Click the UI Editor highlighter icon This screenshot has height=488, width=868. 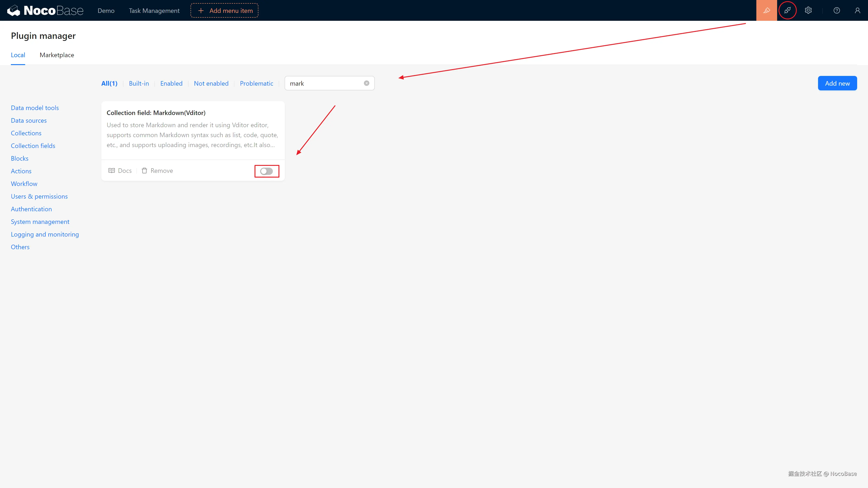coord(766,10)
